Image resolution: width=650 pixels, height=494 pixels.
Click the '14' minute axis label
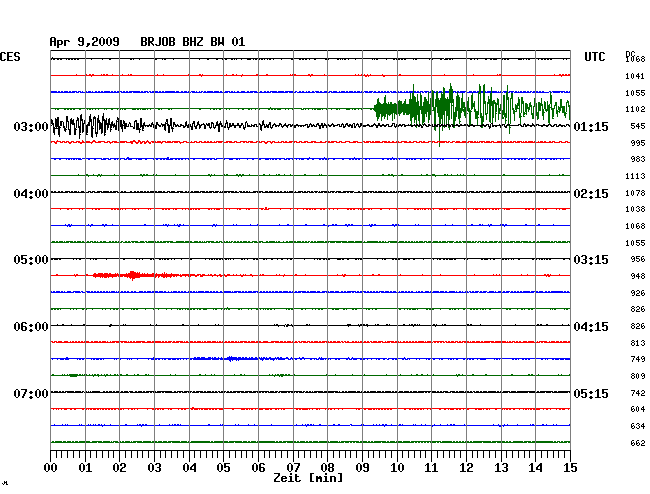coord(535,468)
